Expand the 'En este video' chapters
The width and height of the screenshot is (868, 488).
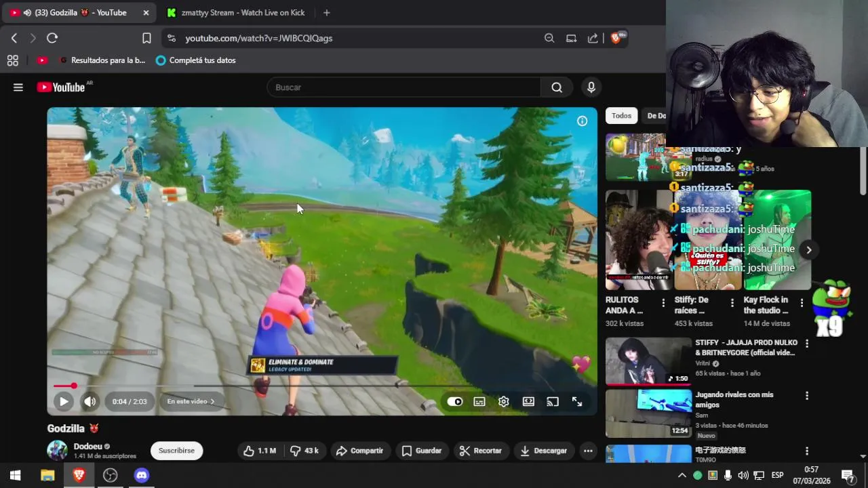[x=191, y=401]
